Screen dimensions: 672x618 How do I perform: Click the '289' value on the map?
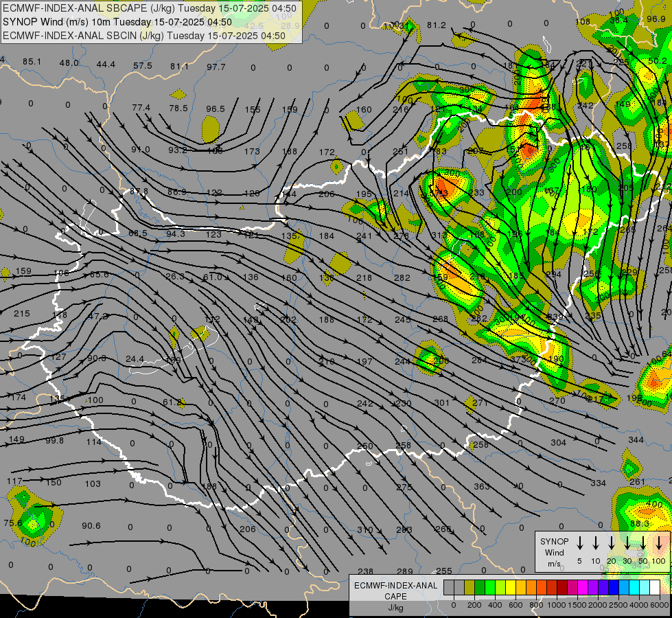pyautogui.click(x=405, y=571)
